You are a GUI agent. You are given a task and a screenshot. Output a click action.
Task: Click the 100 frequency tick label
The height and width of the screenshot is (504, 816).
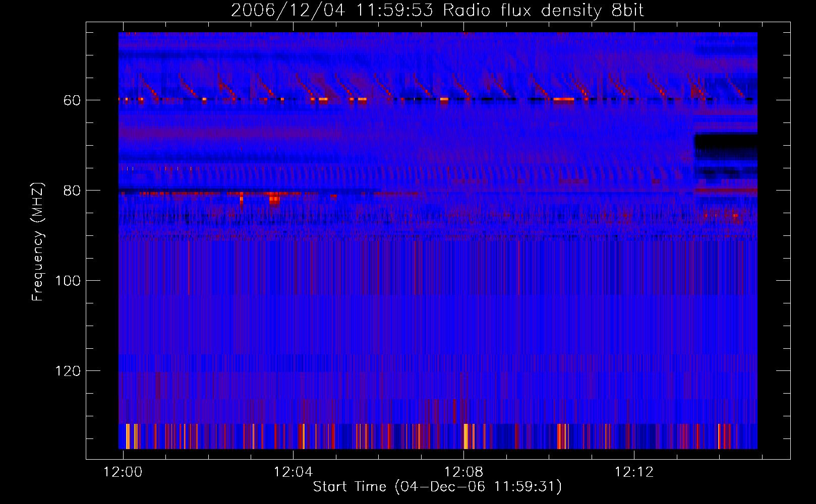pos(68,281)
